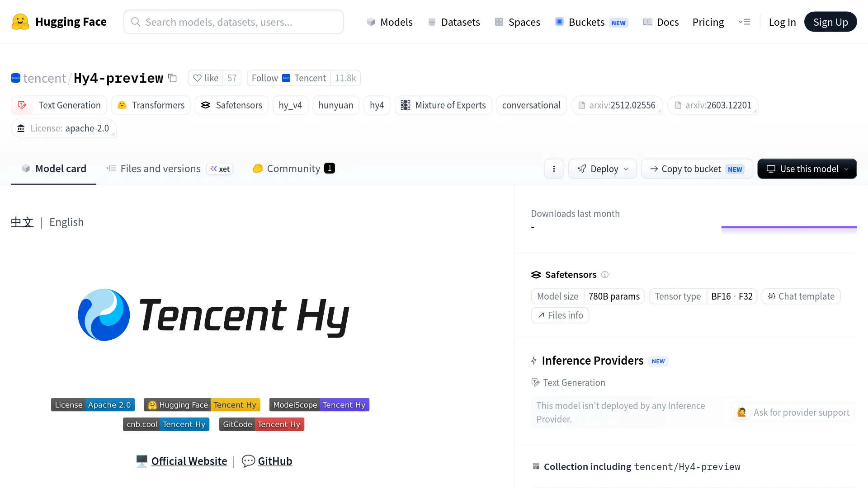Click Copy to bucket button

697,169
